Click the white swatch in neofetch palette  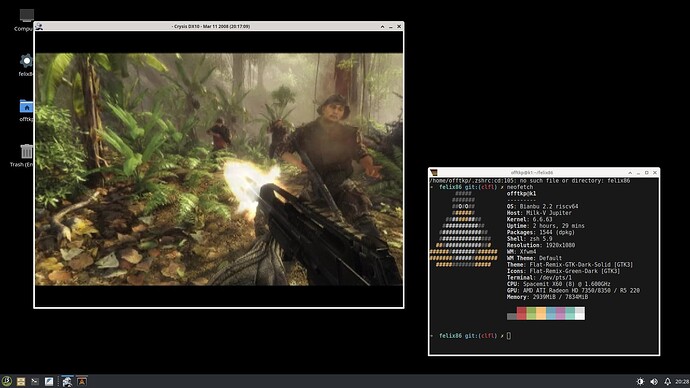coord(580,313)
